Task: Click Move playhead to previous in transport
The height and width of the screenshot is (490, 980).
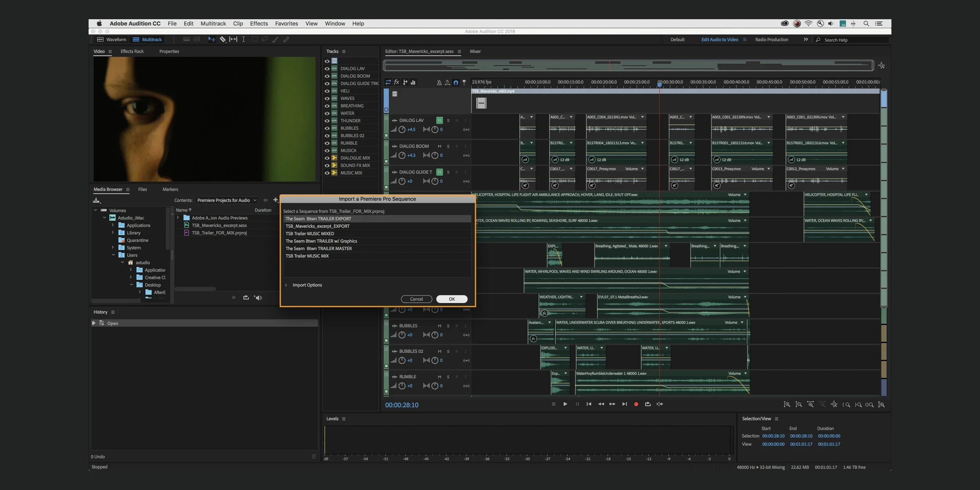Action: 589,404
